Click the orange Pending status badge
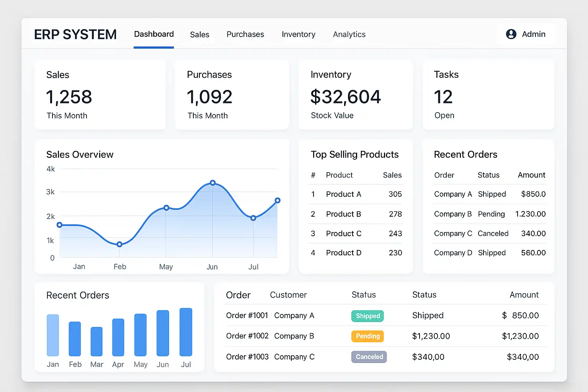Image resolution: width=588 pixels, height=392 pixels. point(367,336)
